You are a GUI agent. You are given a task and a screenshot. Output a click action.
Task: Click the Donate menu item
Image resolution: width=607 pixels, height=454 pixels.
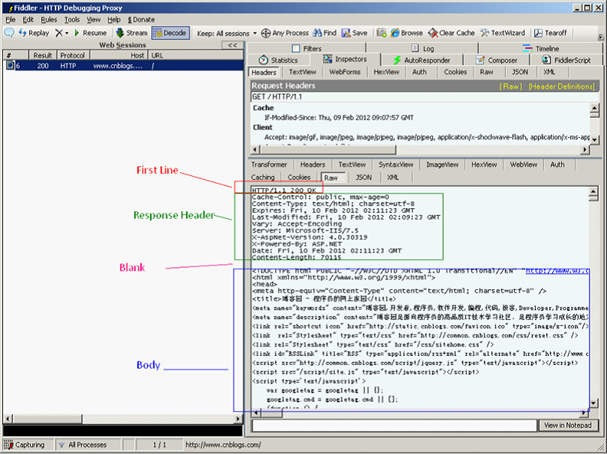[x=141, y=19]
